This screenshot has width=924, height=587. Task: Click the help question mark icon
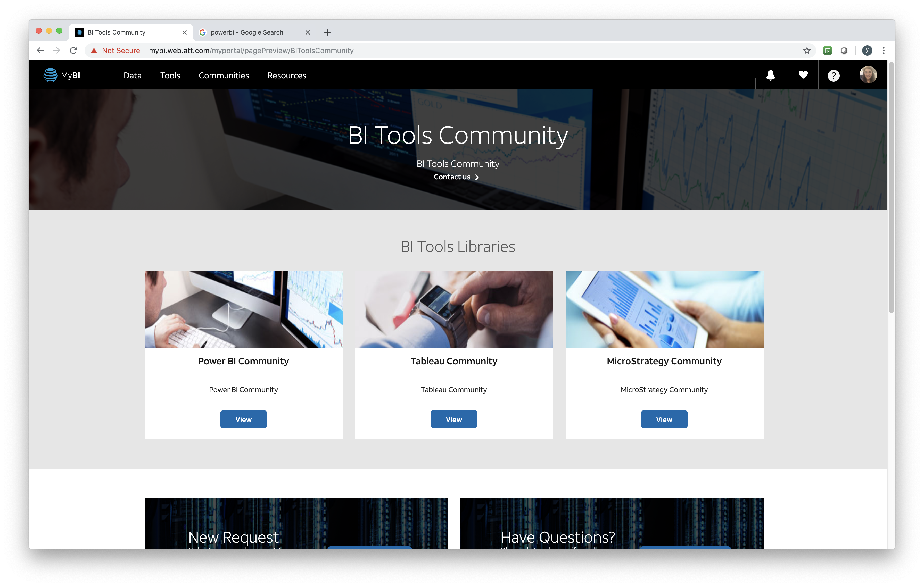point(833,76)
